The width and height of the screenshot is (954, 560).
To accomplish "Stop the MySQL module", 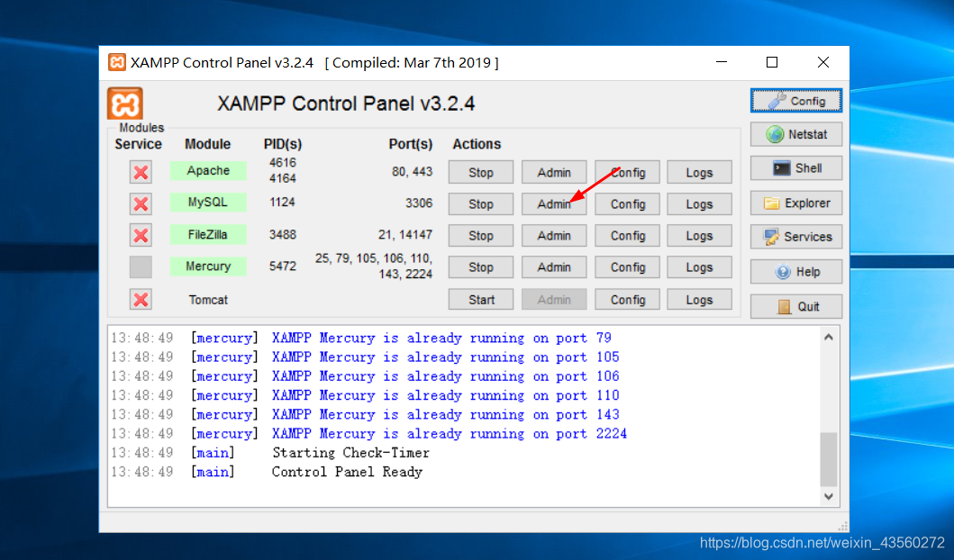I will tap(481, 204).
